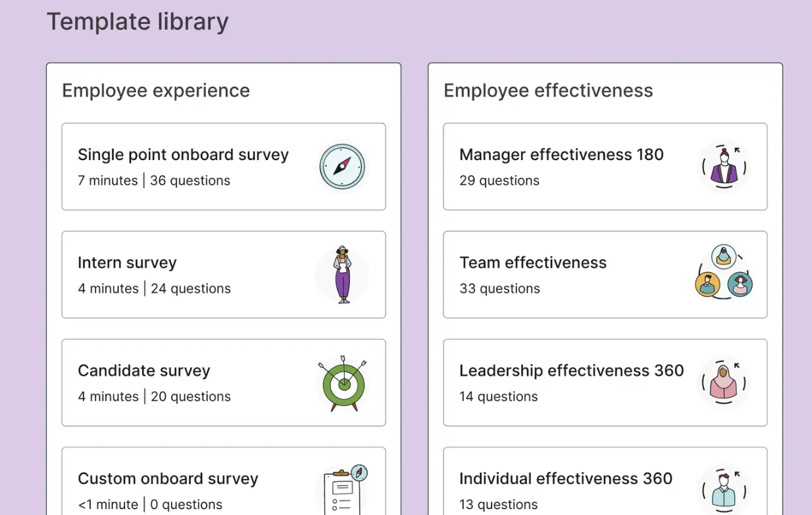Click the compass icon on Single point onboard survey
The height and width of the screenshot is (515, 812).
pos(342,167)
